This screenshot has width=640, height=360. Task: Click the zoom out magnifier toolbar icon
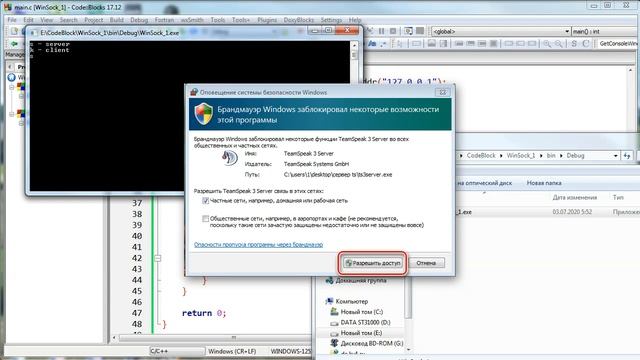click(x=558, y=44)
